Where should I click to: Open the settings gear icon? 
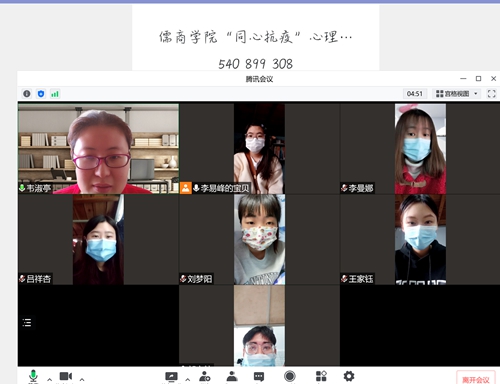[349, 376]
